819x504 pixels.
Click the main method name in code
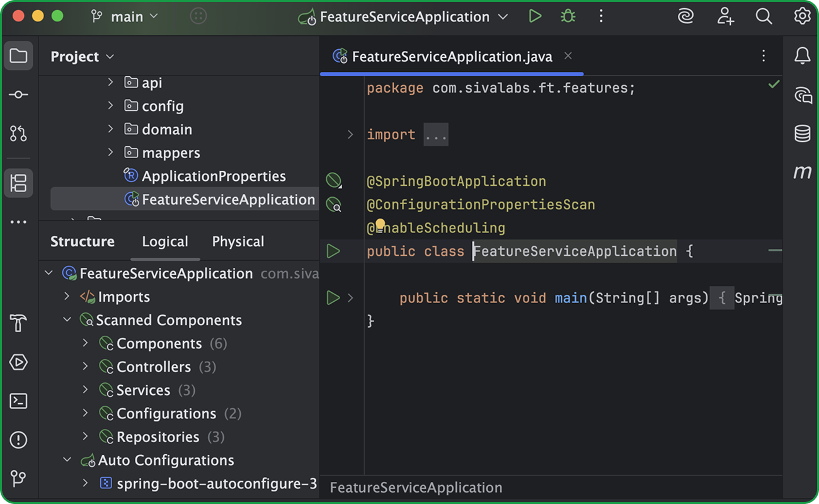[x=571, y=297]
